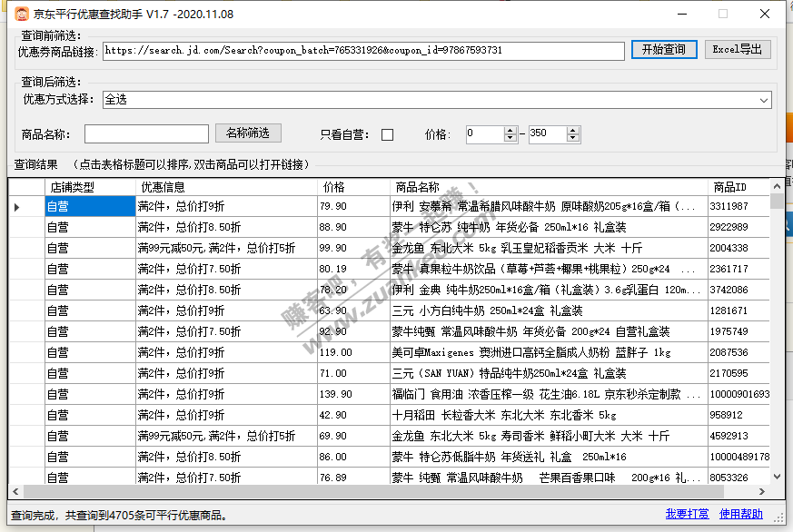This screenshot has height=532, width=793.
Task: Select the highlighted 自营 cell in first row
Action: (91, 206)
